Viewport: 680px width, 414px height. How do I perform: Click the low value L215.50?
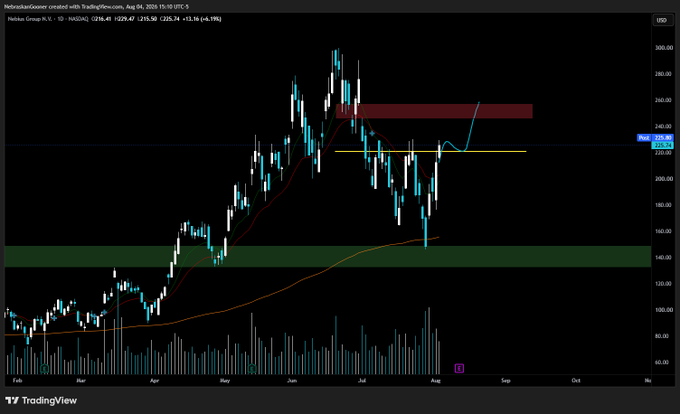click(x=147, y=19)
